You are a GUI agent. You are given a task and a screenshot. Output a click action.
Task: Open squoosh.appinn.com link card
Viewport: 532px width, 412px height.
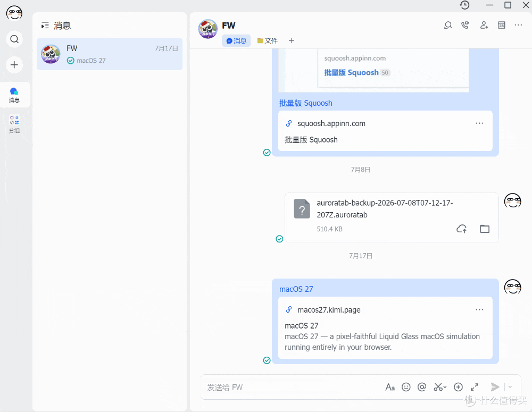(385, 131)
